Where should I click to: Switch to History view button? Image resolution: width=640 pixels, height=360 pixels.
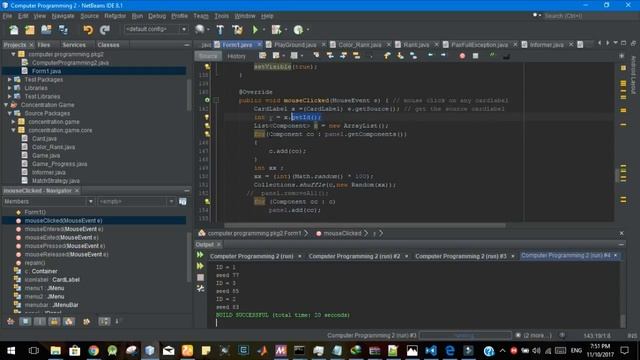point(236,56)
